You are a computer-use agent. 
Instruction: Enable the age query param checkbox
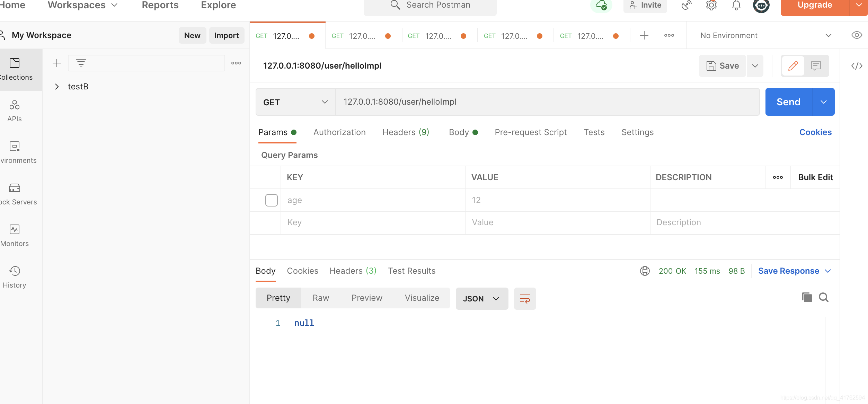pyautogui.click(x=271, y=200)
